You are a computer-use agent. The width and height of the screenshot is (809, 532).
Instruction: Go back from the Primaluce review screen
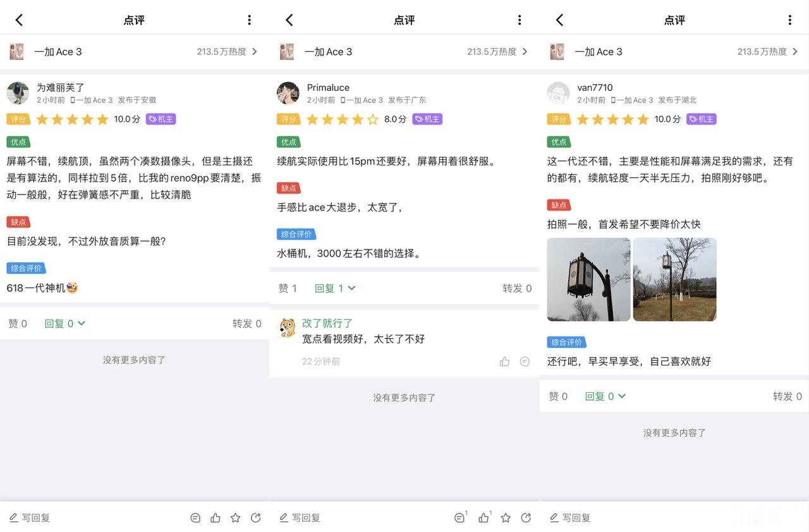pyautogui.click(x=289, y=20)
